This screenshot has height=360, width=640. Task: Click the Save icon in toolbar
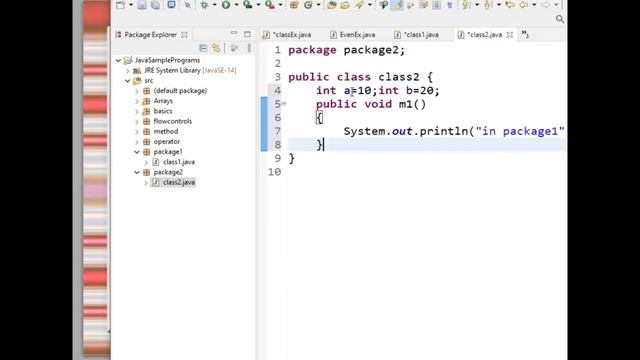point(142,5)
